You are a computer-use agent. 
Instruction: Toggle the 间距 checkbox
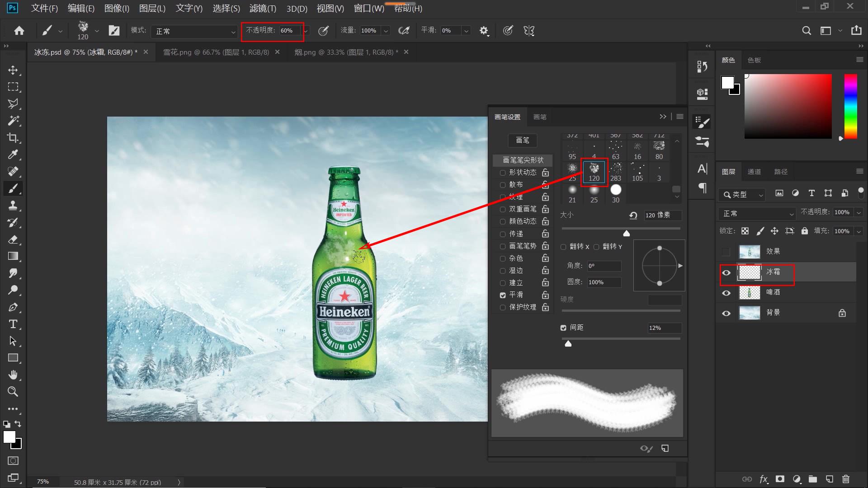point(563,328)
